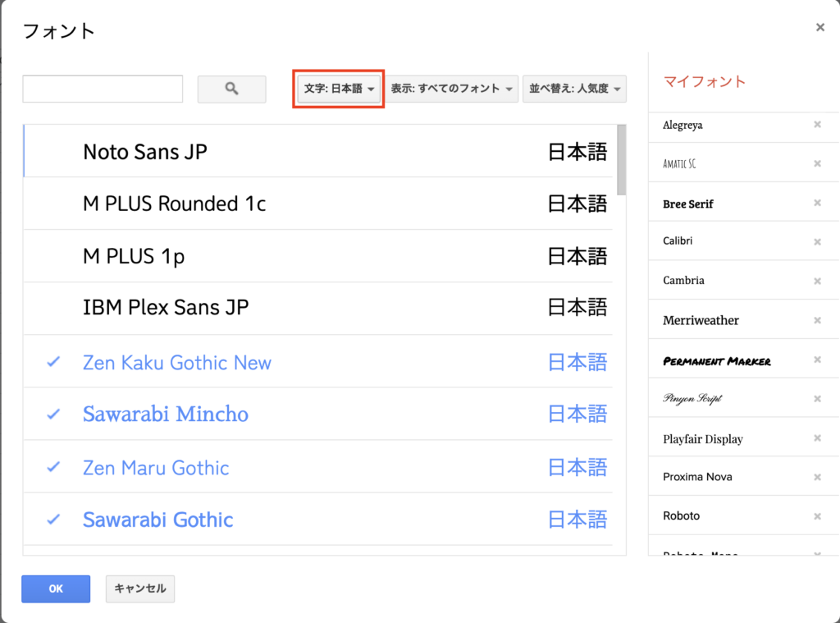Remove Calibri from the My Fonts list
Image resolution: width=840 pixels, height=623 pixels.
(817, 242)
